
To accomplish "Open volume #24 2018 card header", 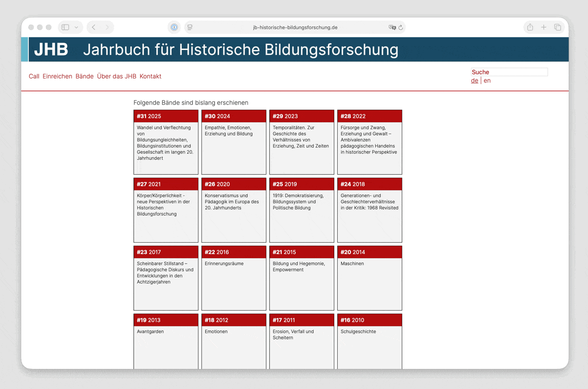I will [369, 184].
